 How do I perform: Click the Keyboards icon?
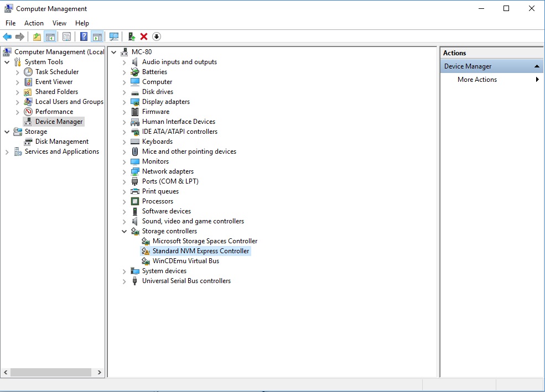point(135,142)
